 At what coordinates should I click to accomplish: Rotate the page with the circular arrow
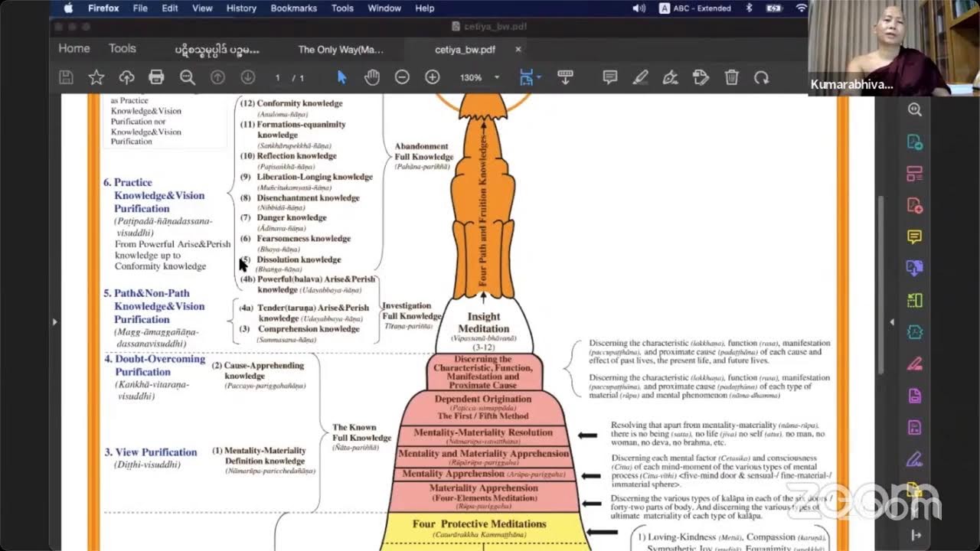click(x=761, y=77)
